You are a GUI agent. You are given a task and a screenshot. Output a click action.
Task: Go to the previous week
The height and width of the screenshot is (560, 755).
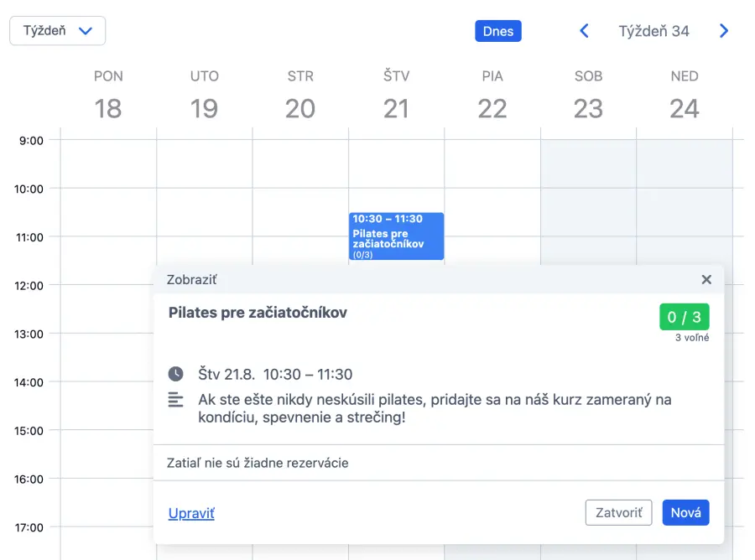pos(585,31)
